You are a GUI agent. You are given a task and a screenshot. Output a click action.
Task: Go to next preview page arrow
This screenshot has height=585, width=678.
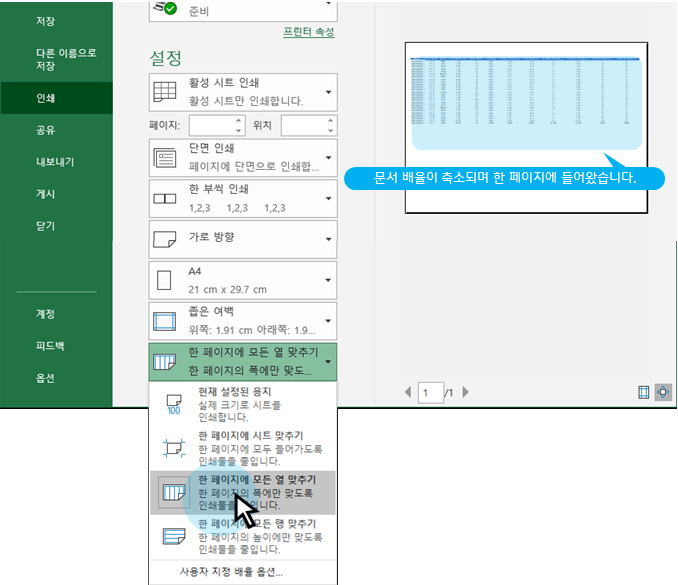coord(466,392)
